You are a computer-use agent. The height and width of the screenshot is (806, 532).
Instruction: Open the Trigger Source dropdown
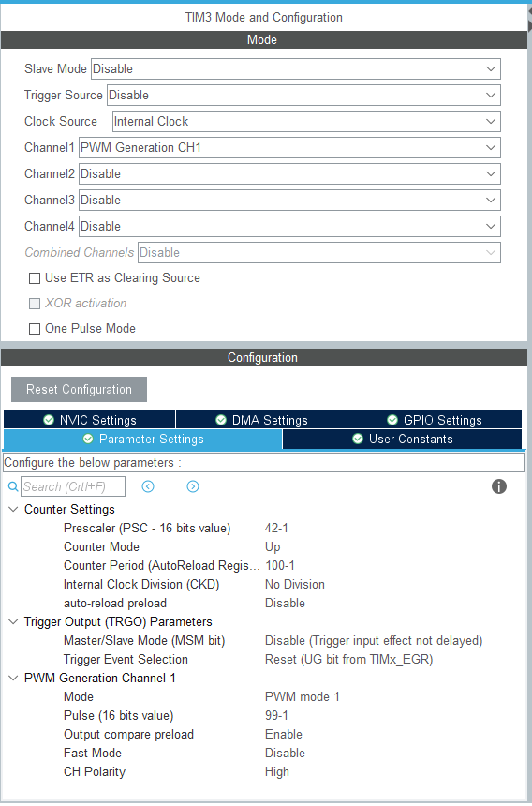click(303, 95)
